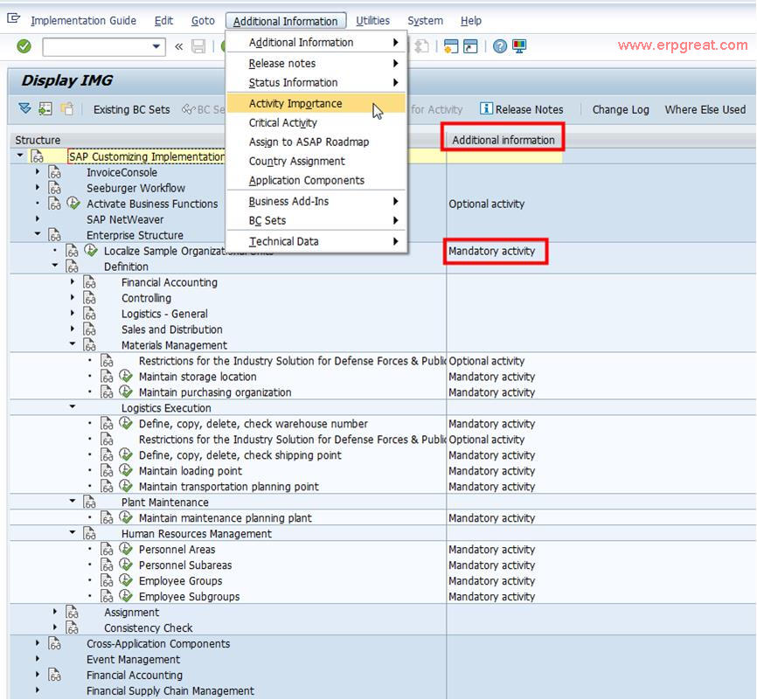This screenshot has width=757, height=700.
Task: Click the double-chevron collapse command field icon
Action: coord(178,46)
